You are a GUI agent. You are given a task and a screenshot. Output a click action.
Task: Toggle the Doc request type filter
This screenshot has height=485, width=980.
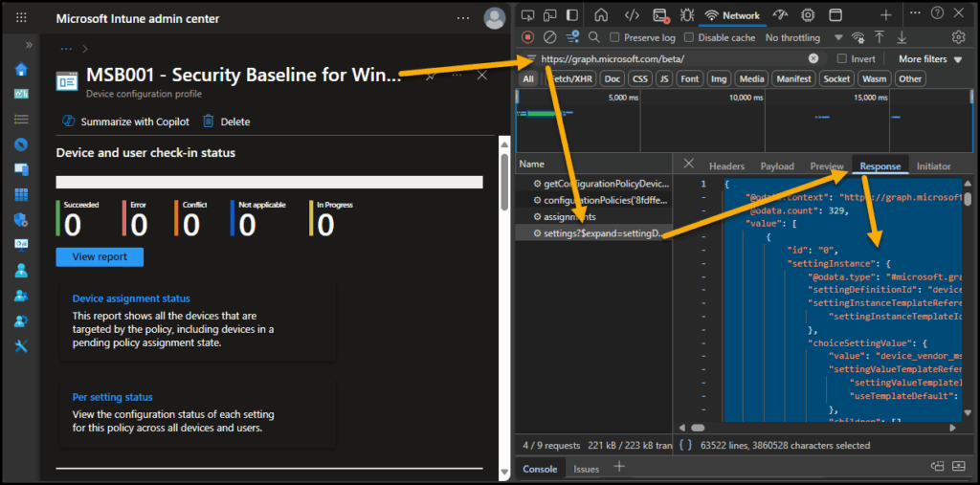tap(612, 78)
